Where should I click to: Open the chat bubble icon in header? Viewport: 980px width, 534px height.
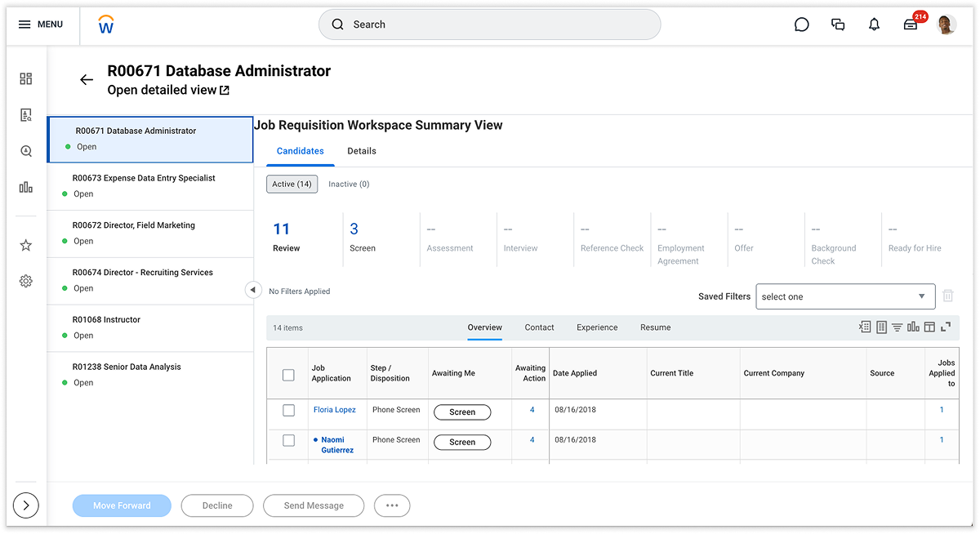pyautogui.click(x=802, y=24)
